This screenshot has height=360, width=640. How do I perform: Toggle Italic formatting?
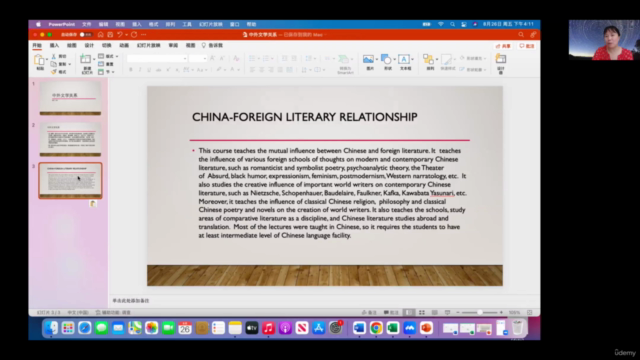140,70
